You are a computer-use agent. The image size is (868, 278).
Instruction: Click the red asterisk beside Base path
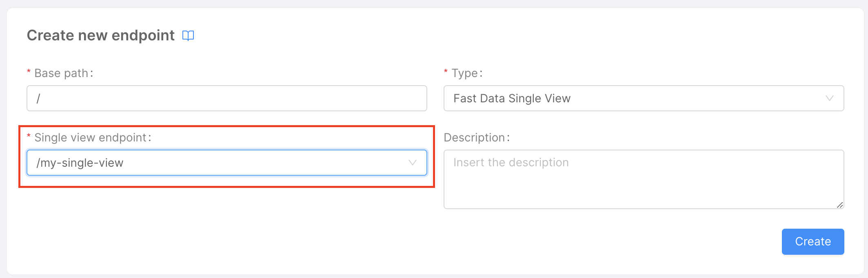click(28, 72)
